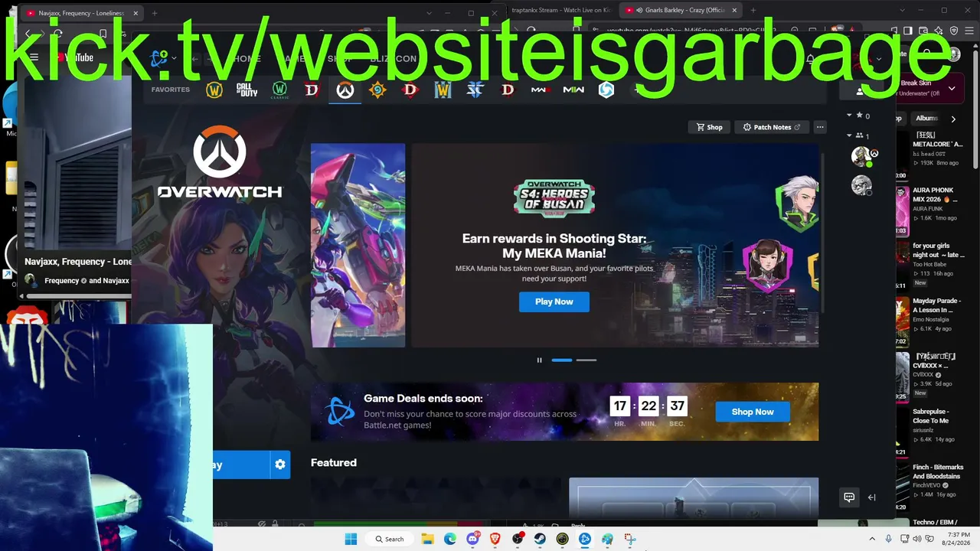Open Warcraft III favorite icon
980x551 pixels.
[443, 90]
